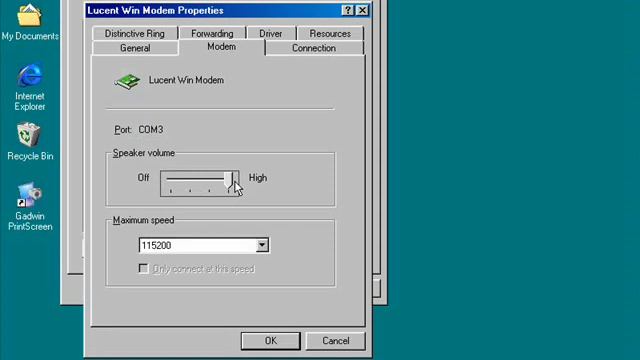Select the Recycle Bin desktop icon
640x360 pixels.
pos(29,141)
